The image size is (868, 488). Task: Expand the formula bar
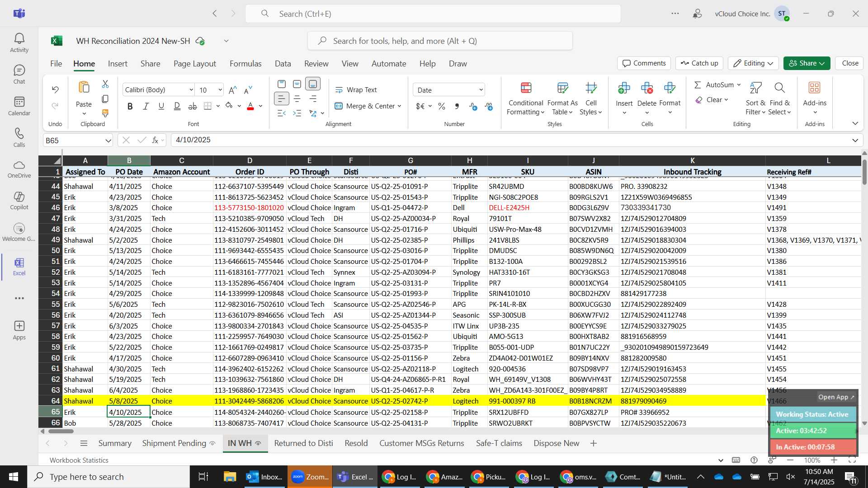pyautogui.click(x=855, y=141)
